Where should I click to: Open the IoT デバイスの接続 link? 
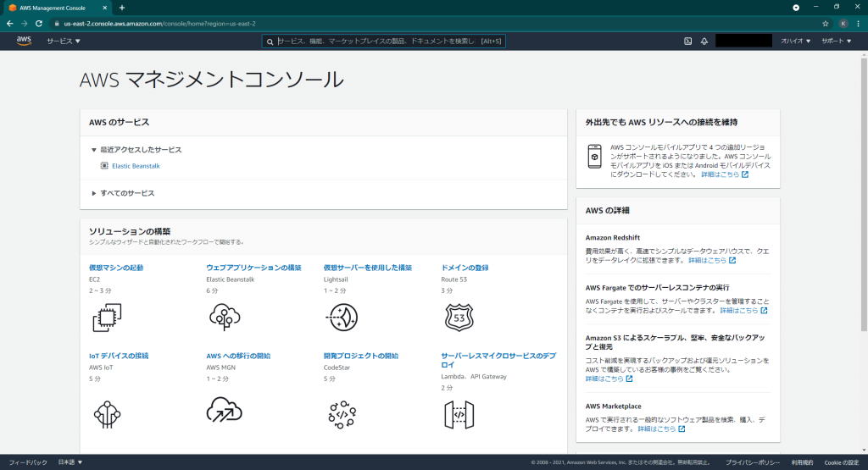[119, 356]
